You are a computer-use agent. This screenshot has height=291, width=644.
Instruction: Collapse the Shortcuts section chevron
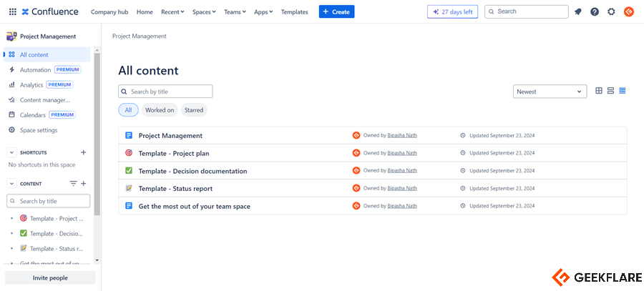point(11,152)
